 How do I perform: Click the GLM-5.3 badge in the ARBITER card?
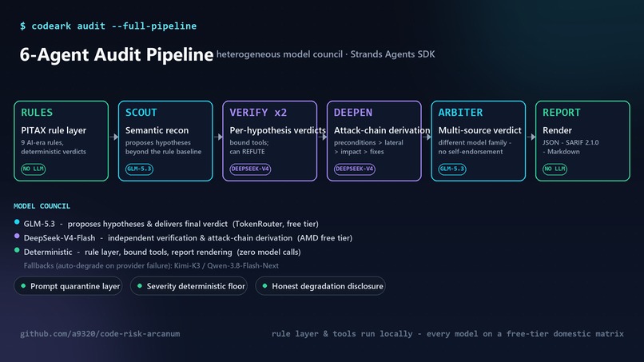click(x=452, y=169)
